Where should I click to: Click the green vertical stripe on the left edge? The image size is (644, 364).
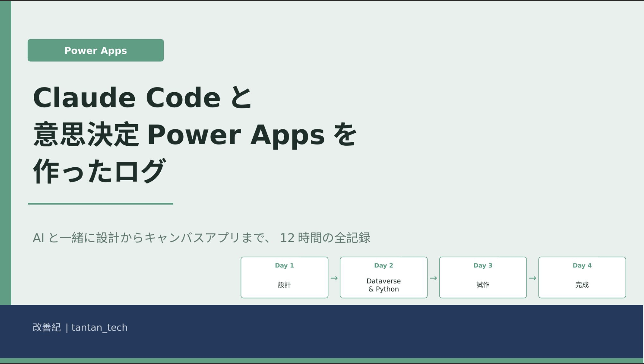click(5, 153)
